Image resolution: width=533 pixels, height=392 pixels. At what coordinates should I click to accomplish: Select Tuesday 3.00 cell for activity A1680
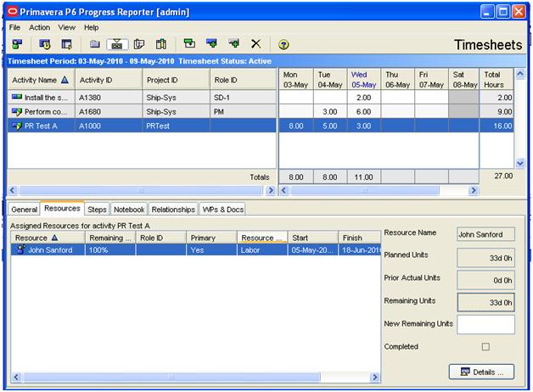coord(329,112)
